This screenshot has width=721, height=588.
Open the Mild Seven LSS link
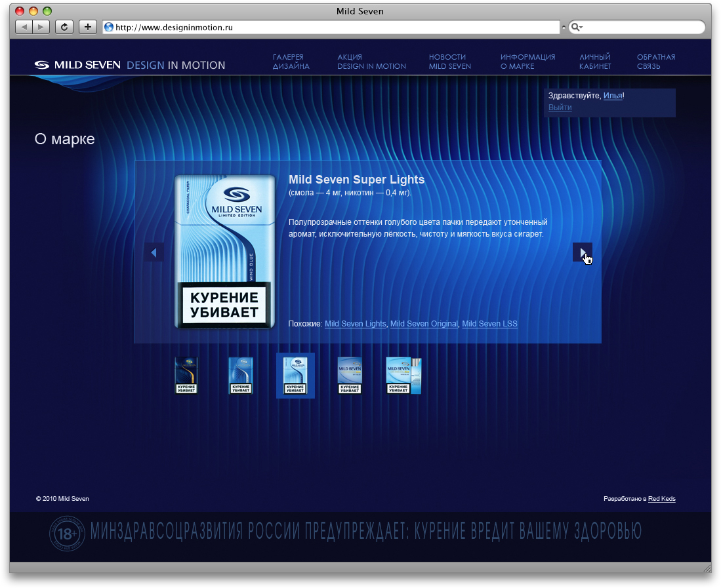pos(489,324)
